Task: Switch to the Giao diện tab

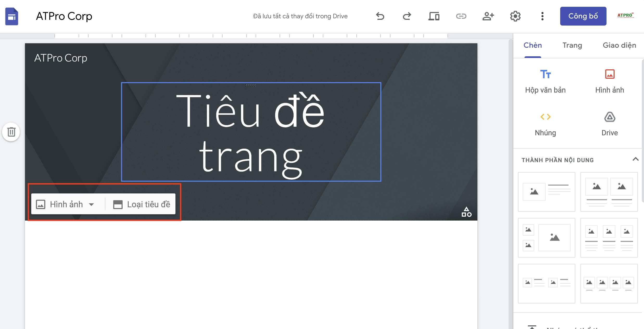Action: pyautogui.click(x=619, y=45)
